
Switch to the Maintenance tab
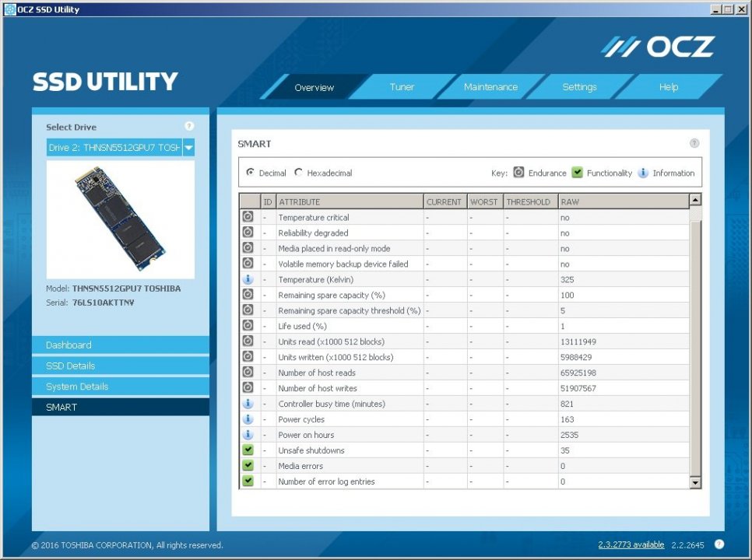click(x=490, y=86)
